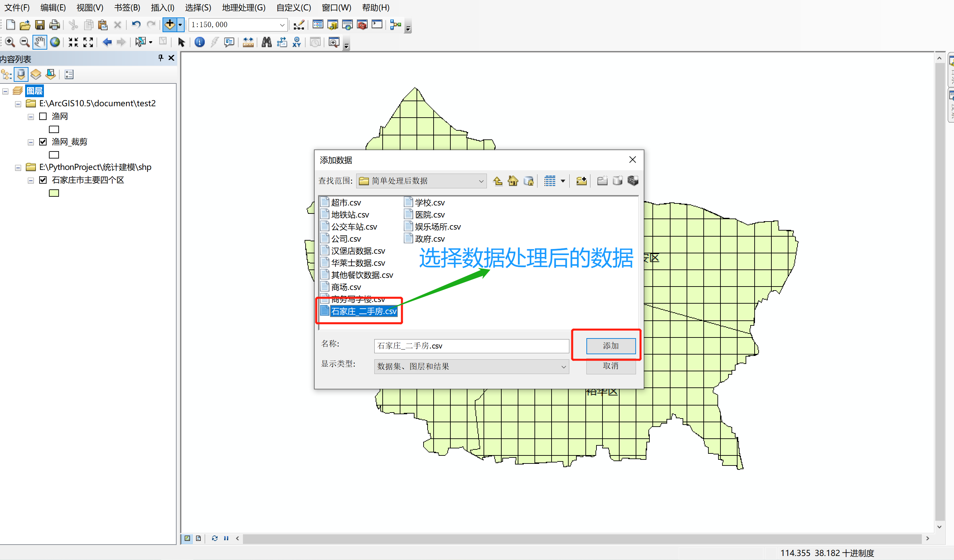The width and height of the screenshot is (954, 560).
Task: Open the Add Data button dropdown arrow
Action: coord(180,25)
